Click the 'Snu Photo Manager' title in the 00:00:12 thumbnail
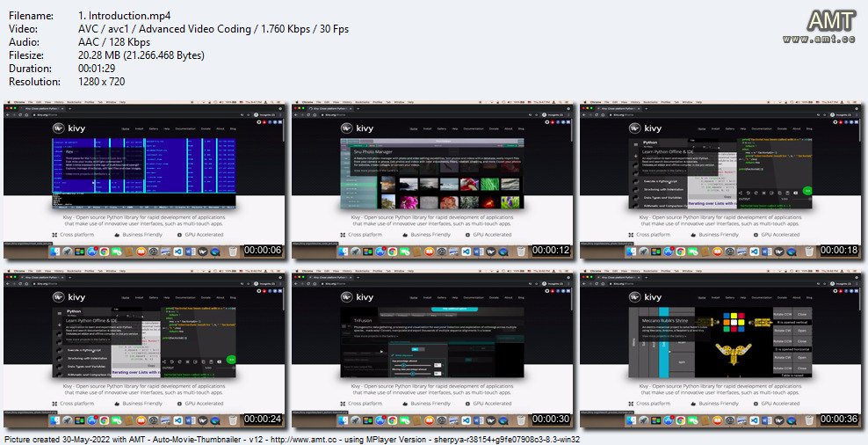This screenshot has height=445, width=868. pyautogui.click(x=373, y=150)
